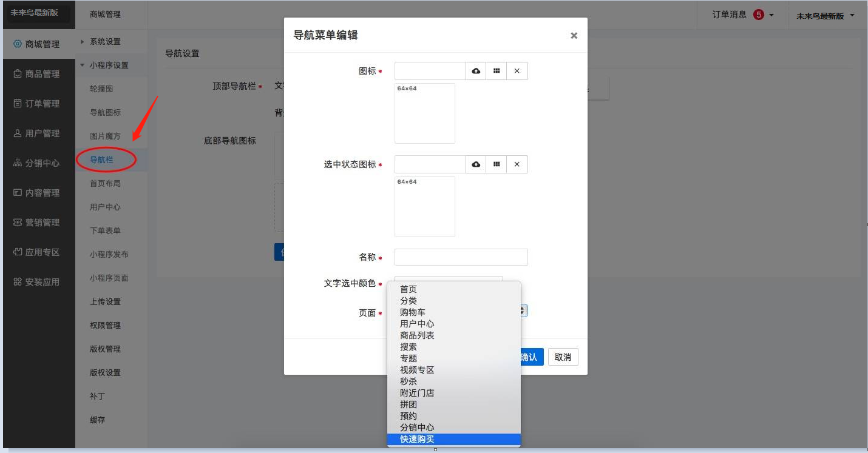The height and width of the screenshot is (453, 868).
Task: Select 商品列表 from the dropdown
Action: pyautogui.click(x=454, y=335)
